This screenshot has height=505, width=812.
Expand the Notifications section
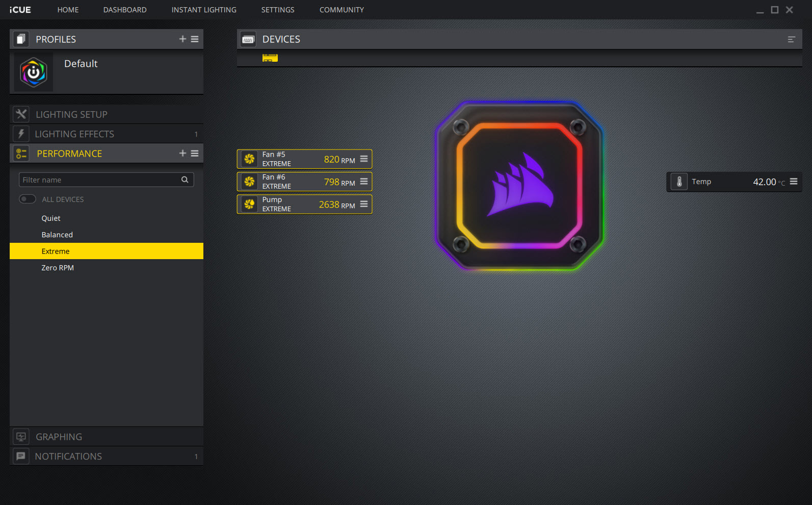click(107, 456)
